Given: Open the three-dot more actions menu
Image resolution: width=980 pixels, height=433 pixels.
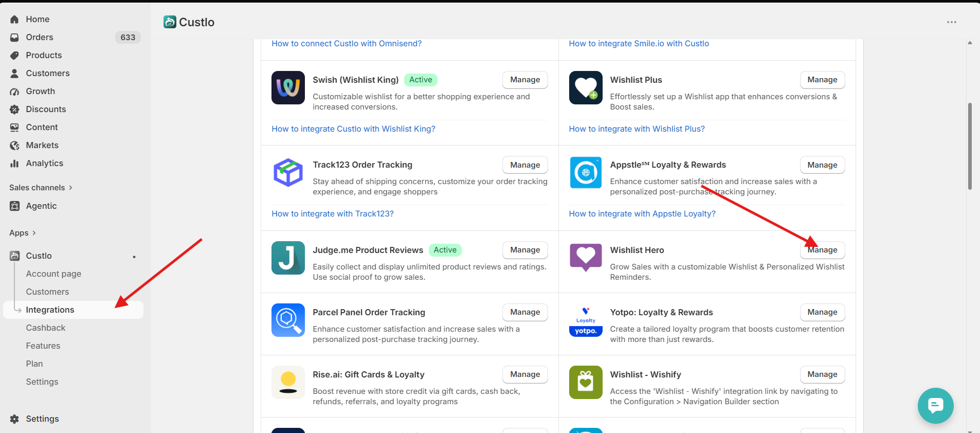Looking at the screenshot, I should (952, 22).
